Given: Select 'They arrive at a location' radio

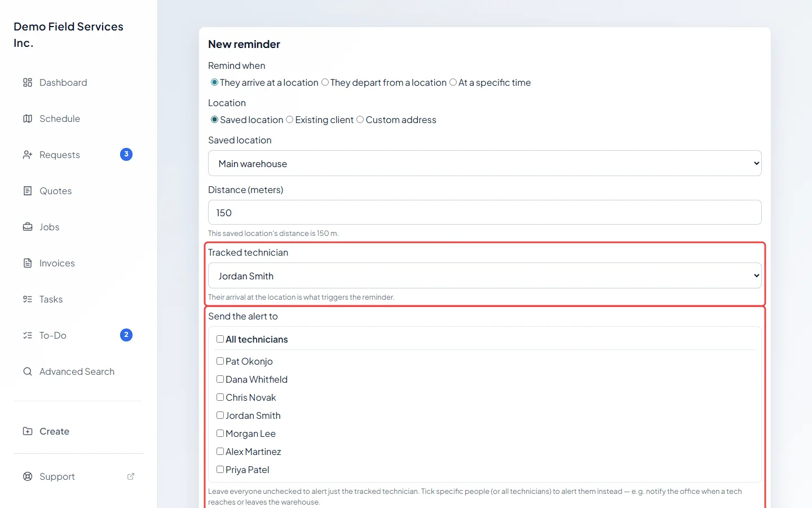Looking at the screenshot, I should 214,82.
